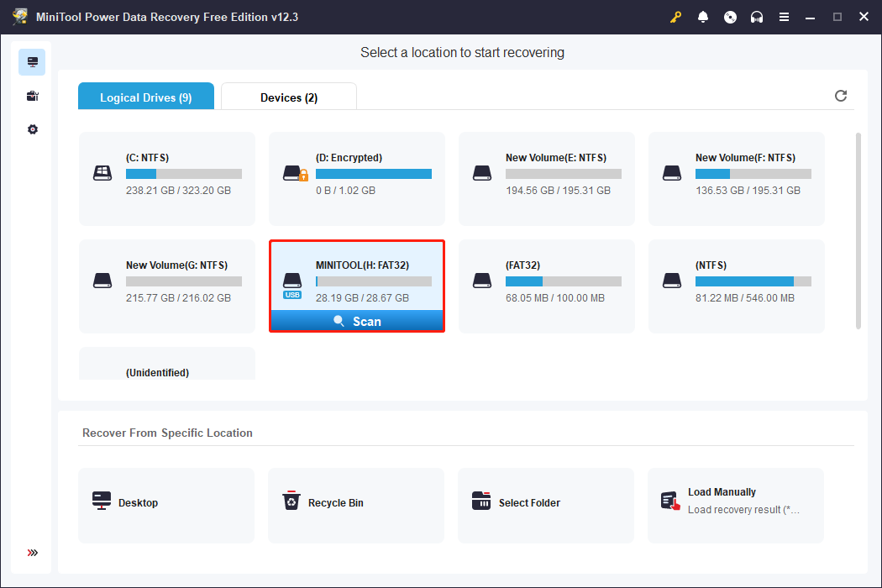Switch to the Devices (2) tab
This screenshot has width=882, height=588.
click(x=288, y=97)
